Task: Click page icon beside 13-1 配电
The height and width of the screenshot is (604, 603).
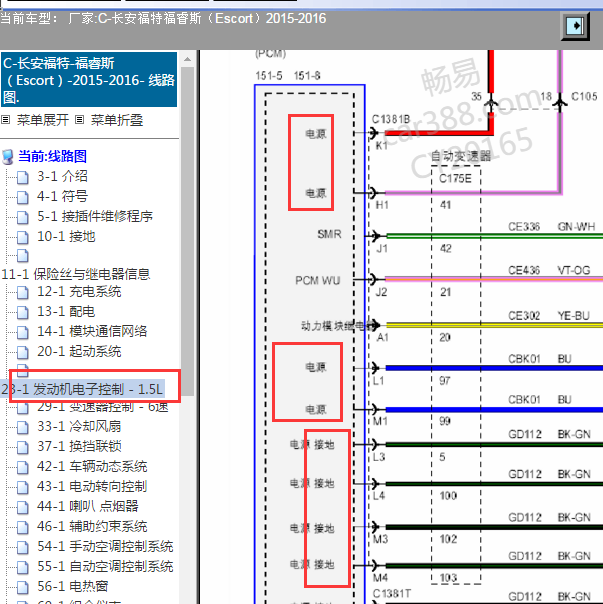Action: (x=23, y=313)
